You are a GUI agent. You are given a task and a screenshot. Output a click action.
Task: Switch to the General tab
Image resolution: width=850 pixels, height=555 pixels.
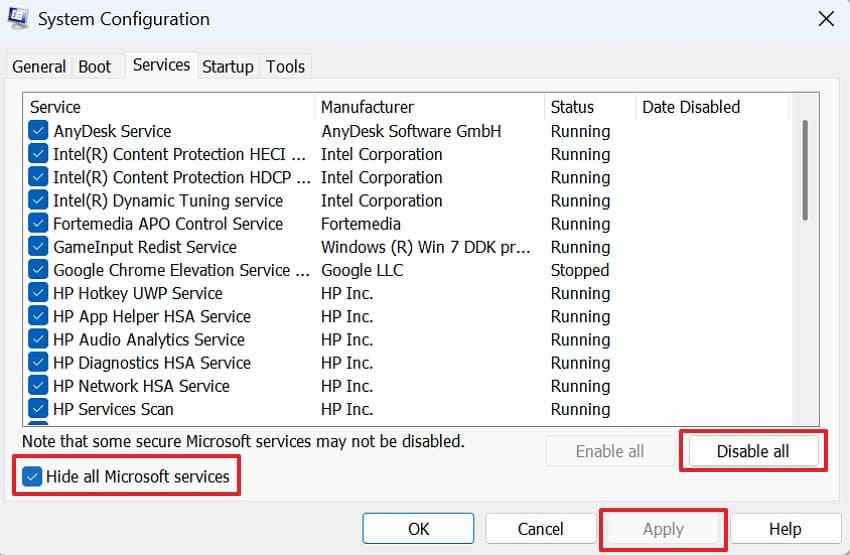tap(39, 67)
